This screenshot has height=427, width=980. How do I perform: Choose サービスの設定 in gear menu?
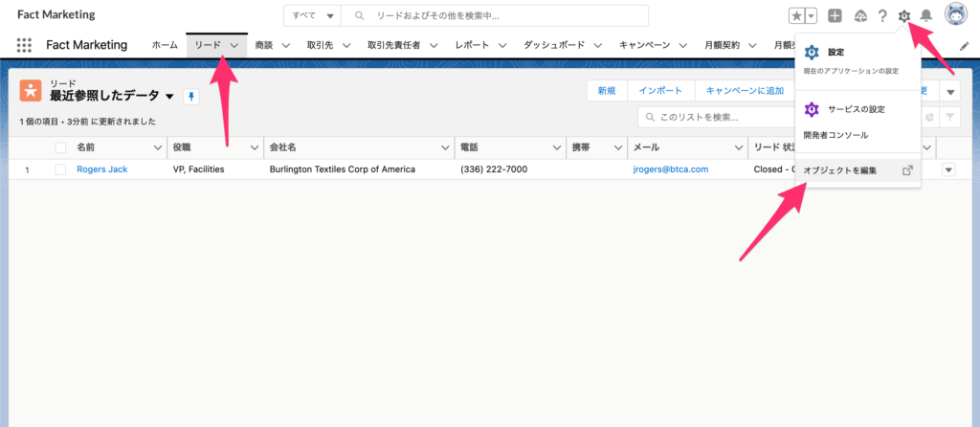click(x=857, y=109)
